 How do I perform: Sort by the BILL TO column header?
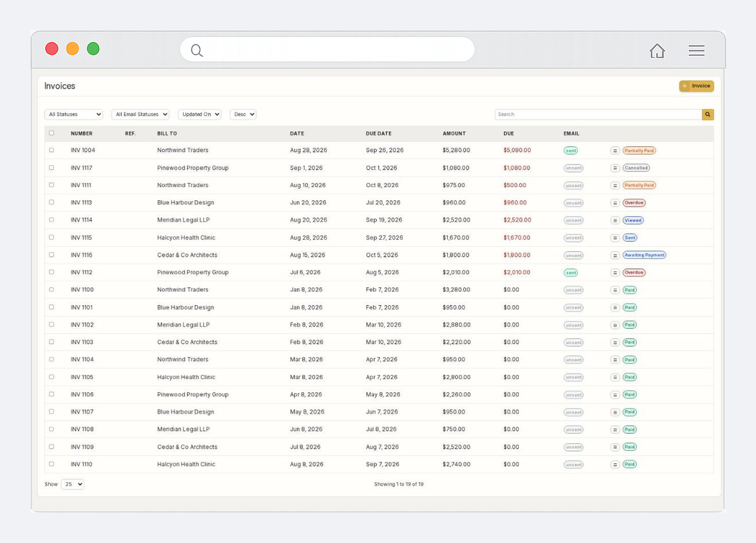[167, 134]
